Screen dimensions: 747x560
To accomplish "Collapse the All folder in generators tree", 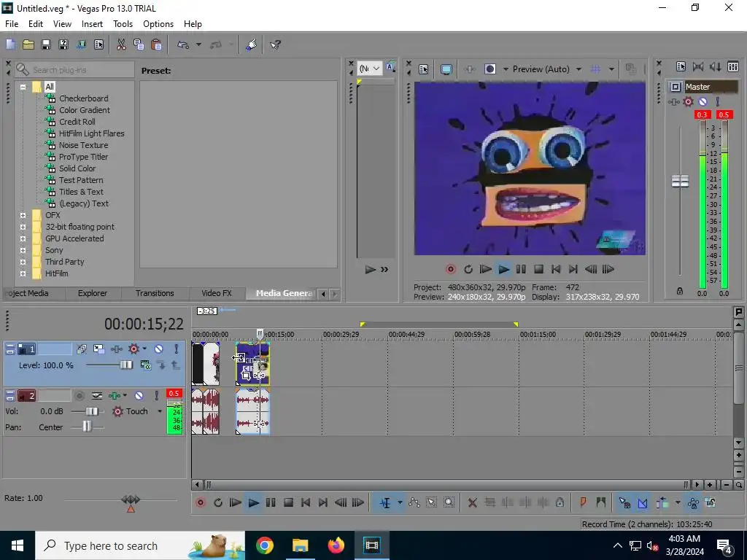I will coord(23,87).
